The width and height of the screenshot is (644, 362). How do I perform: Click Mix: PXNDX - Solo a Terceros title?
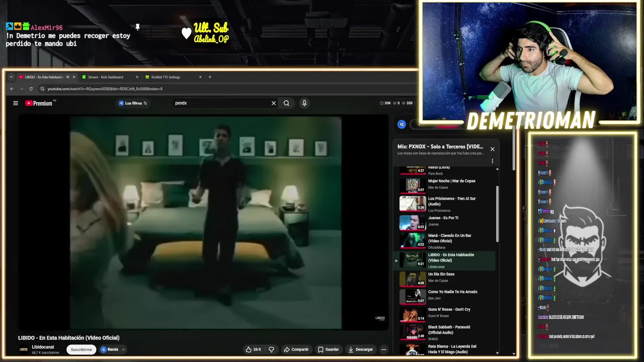440,147
